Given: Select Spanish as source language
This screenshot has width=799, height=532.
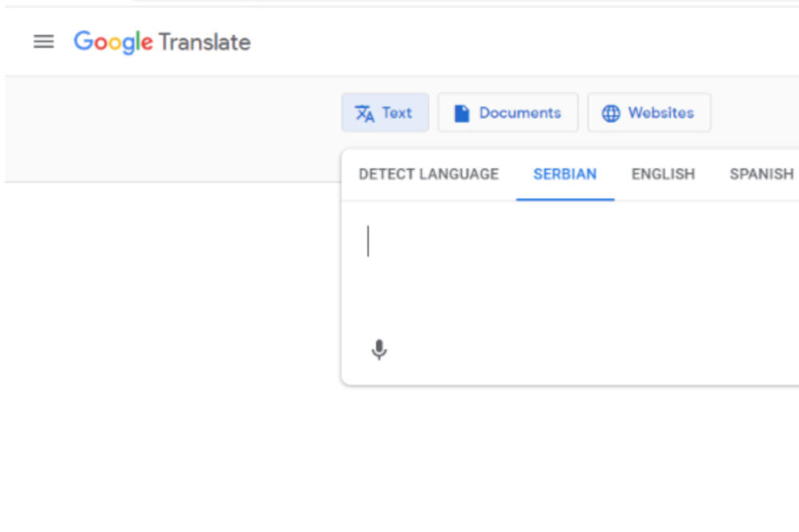Looking at the screenshot, I should click(x=761, y=174).
